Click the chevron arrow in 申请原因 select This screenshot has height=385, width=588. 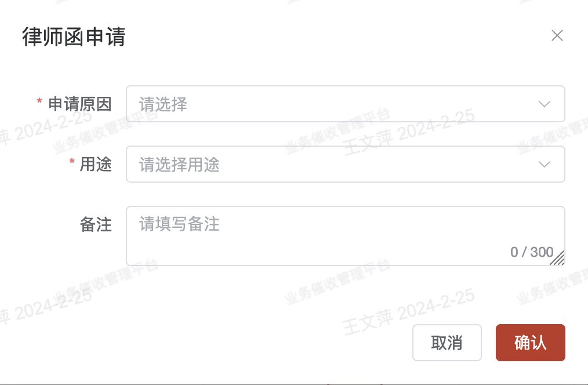(x=544, y=104)
